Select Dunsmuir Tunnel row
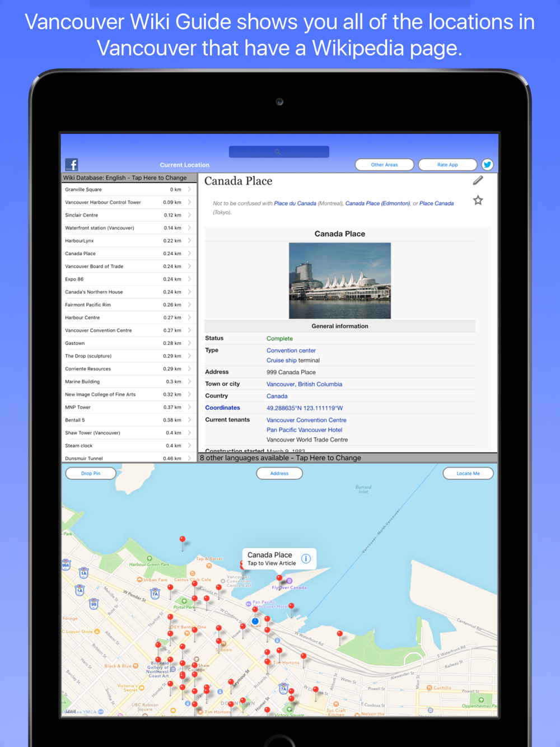This screenshot has height=747, width=560. (x=129, y=458)
